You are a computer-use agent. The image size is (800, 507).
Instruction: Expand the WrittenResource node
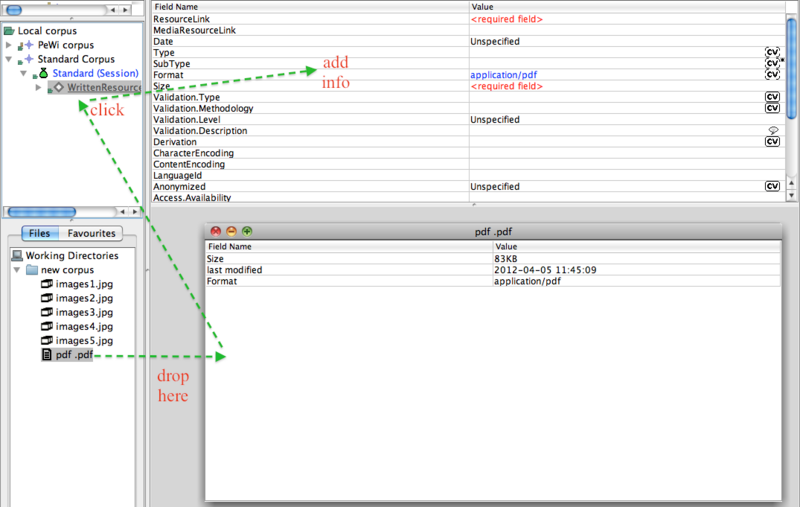click(x=38, y=88)
